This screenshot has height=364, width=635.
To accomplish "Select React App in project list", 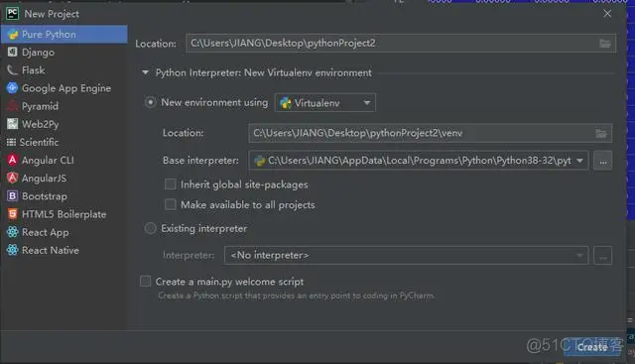I will [x=63, y=232].
